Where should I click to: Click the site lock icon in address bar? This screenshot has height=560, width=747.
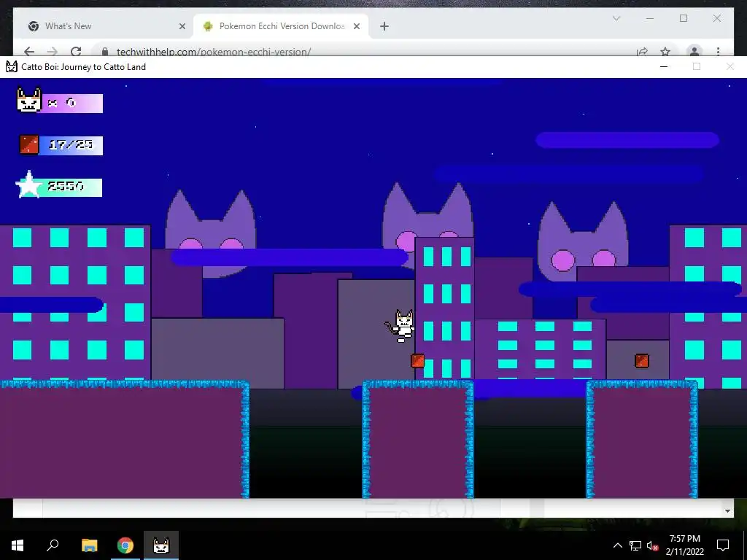(x=105, y=52)
